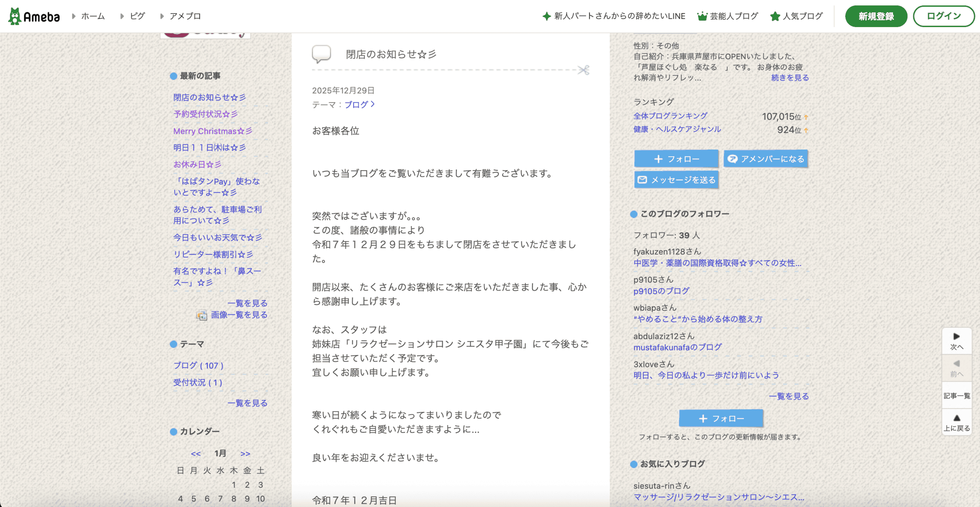980x507 pixels.
Task: Open the 予約受付状況 recent article link
Action: coord(205,114)
